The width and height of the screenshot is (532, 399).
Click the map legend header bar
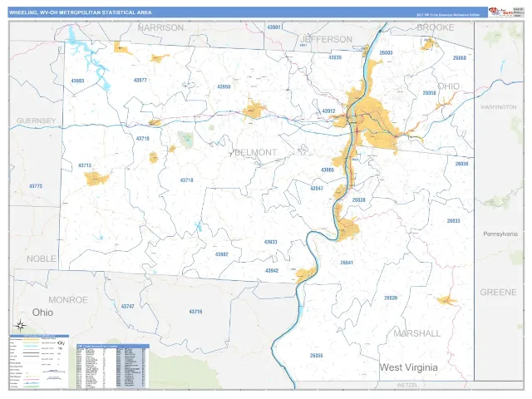point(39,336)
